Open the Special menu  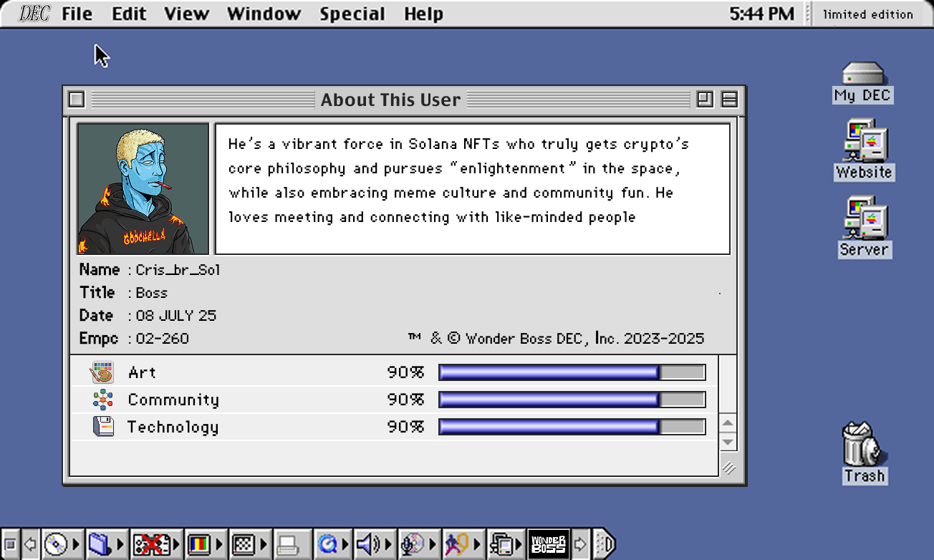pyautogui.click(x=352, y=14)
